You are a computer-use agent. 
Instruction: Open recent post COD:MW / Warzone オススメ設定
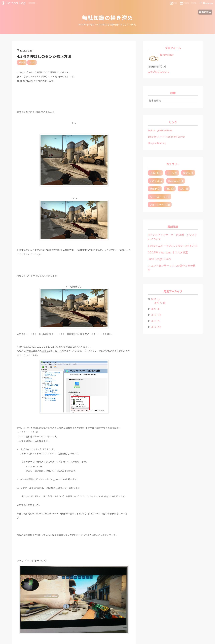pos(168,252)
